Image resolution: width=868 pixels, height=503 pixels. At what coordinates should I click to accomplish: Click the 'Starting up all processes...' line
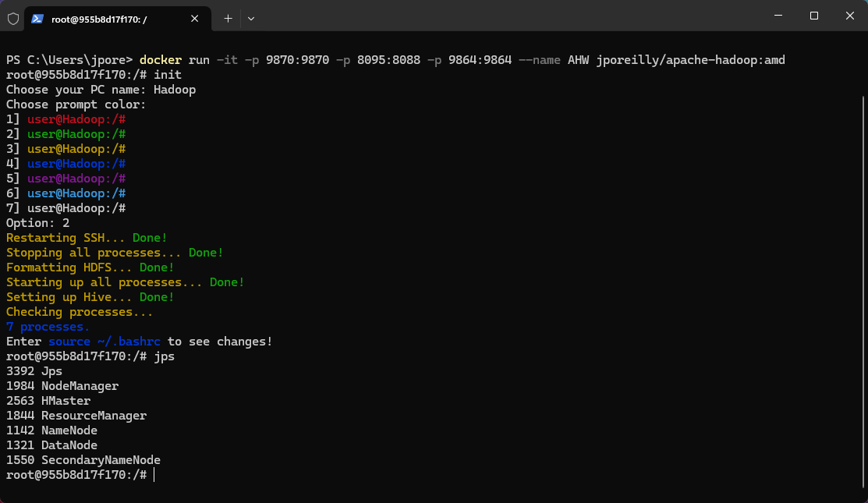tap(125, 282)
